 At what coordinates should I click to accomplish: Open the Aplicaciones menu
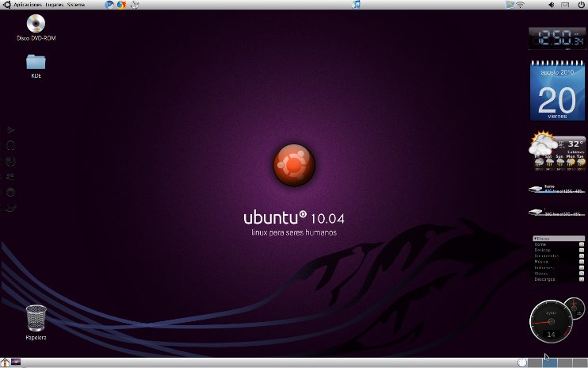28,5
